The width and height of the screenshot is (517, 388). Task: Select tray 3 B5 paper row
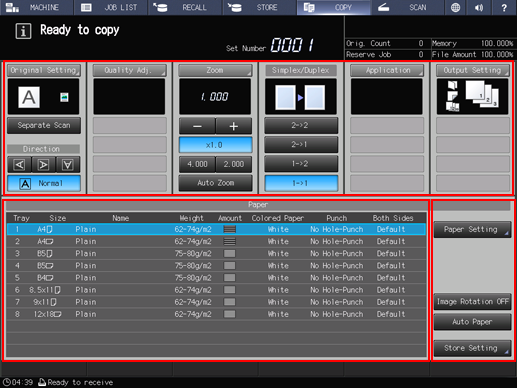click(x=216, y=254)
